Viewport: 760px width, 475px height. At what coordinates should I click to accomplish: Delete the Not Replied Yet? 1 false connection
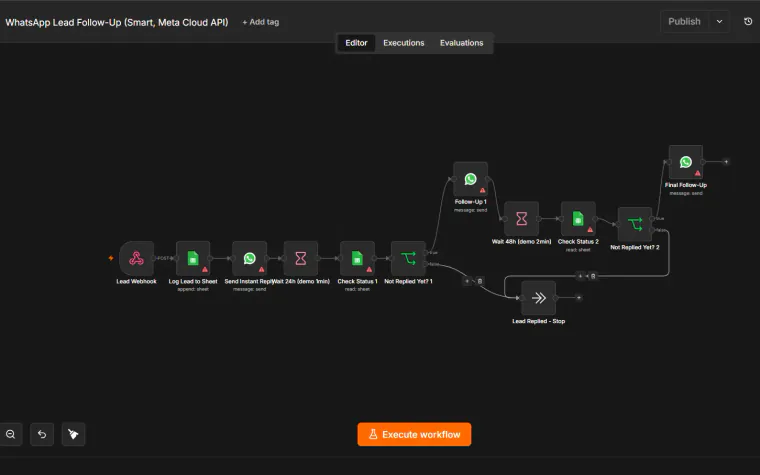(479, 281)
